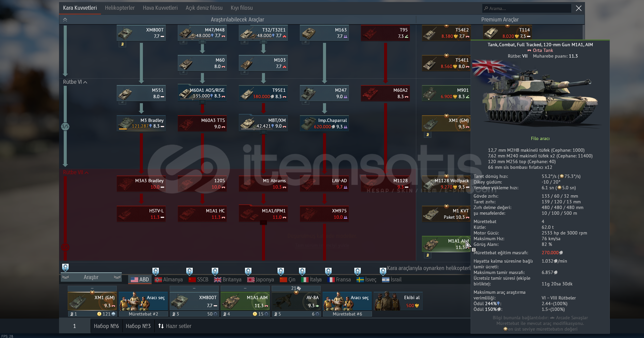Select the M1A1/IPM1 group card
The width and height of the screenshot is (644, 338).
point(263,214)
